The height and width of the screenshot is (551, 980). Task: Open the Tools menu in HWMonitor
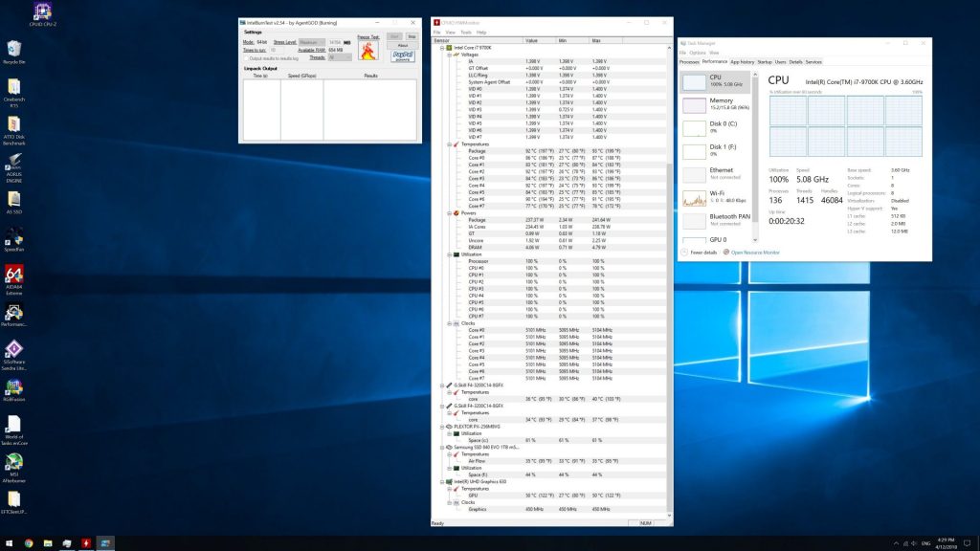pos(466,33)
